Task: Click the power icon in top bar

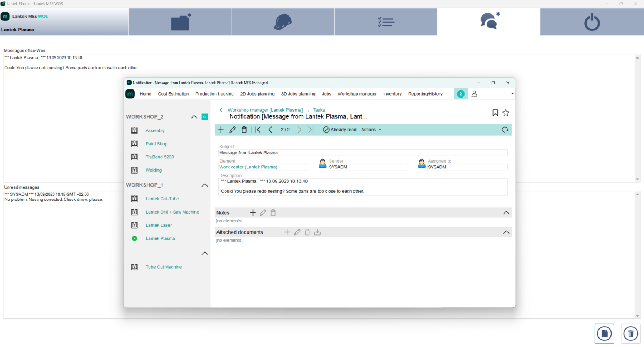Action: (592, 22)
